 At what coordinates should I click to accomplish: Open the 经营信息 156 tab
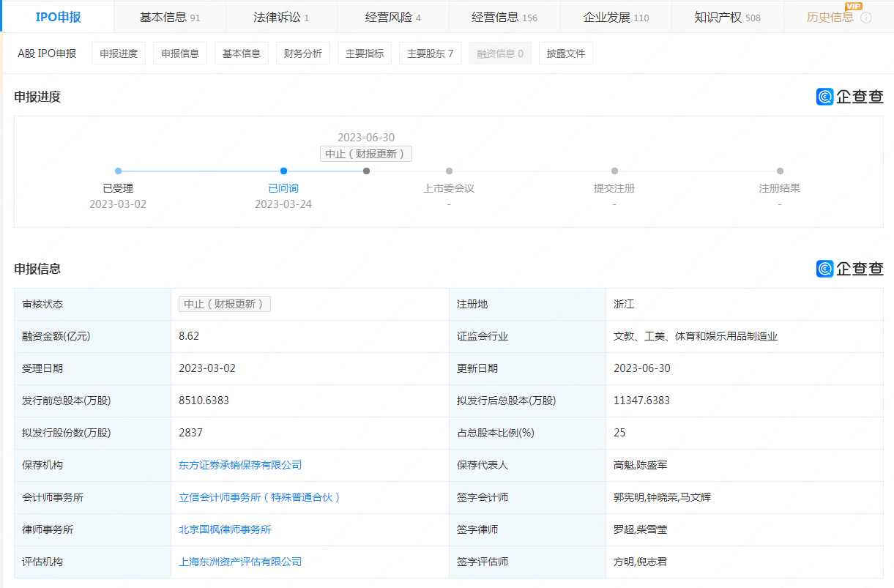click(504, 17)
